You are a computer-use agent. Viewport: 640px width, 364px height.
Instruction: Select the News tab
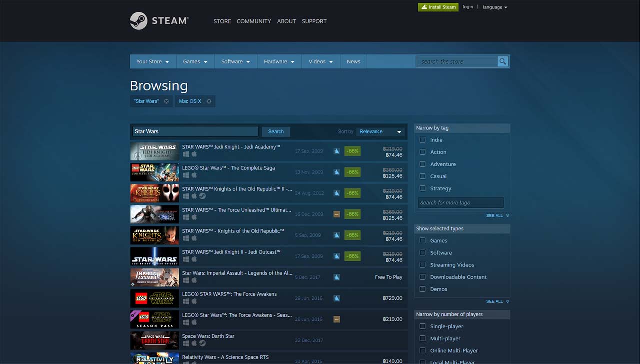pyautogui.click(x=353, y=61)
